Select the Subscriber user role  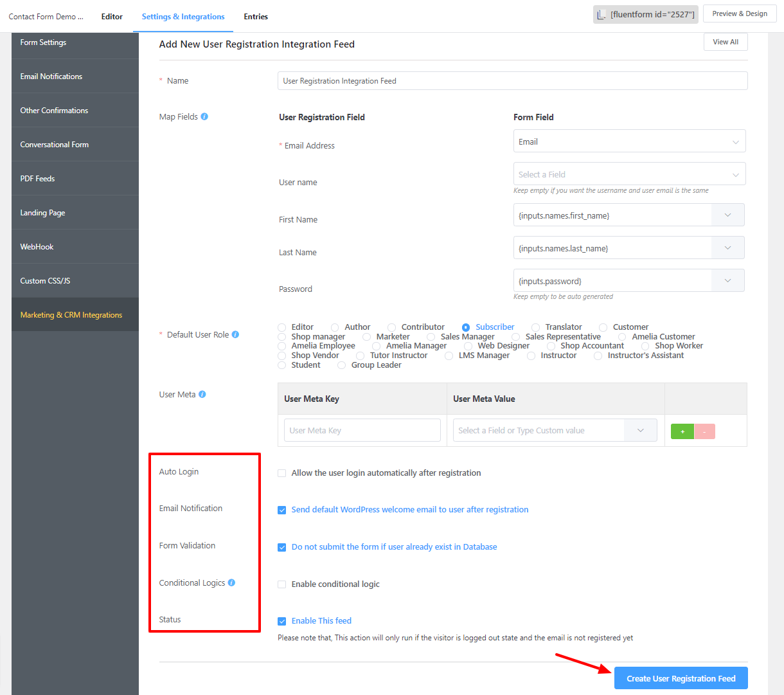coord(466,327)
